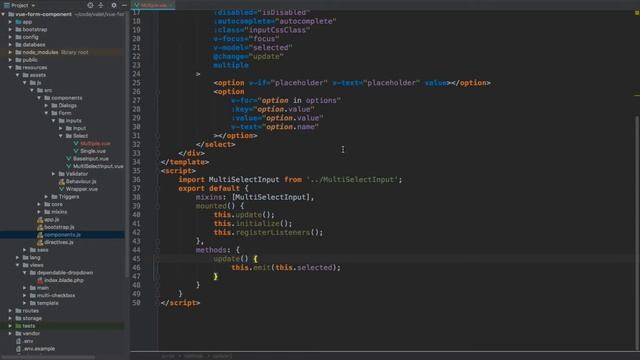Click the Scroll from Source target icon
The image size is (640, 360).
[x=90, y=5]
